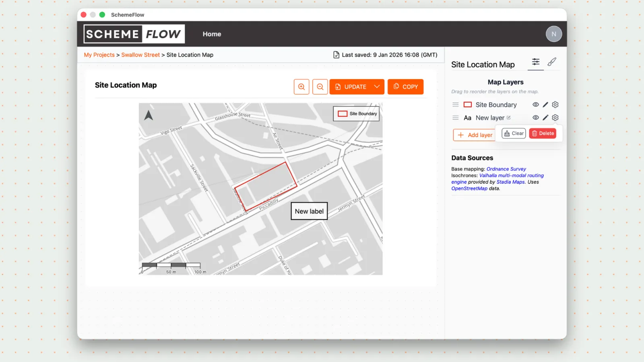This screenshot has height=362, width=644.
Task: Open the OpenStreetMap link
Action: tap(469, 188)
